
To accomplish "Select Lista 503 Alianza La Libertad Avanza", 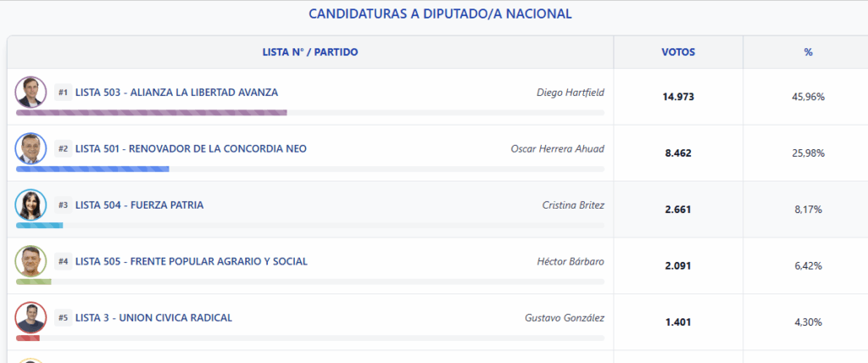I will click(176, 92).
